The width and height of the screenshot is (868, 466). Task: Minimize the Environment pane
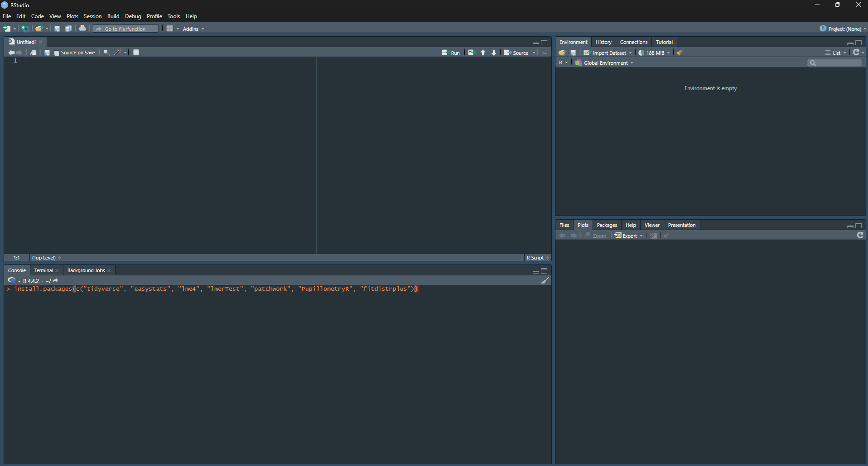850,43
